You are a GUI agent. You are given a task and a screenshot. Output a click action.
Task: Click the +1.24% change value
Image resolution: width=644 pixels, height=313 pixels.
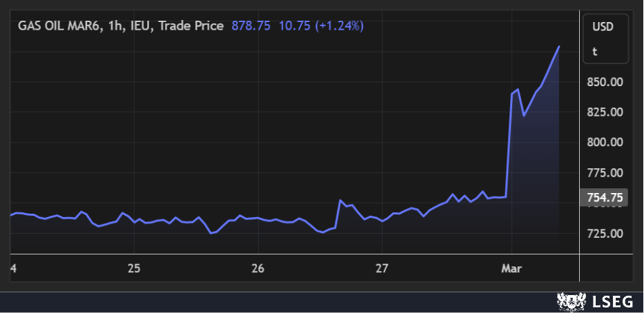pos(339,26)
